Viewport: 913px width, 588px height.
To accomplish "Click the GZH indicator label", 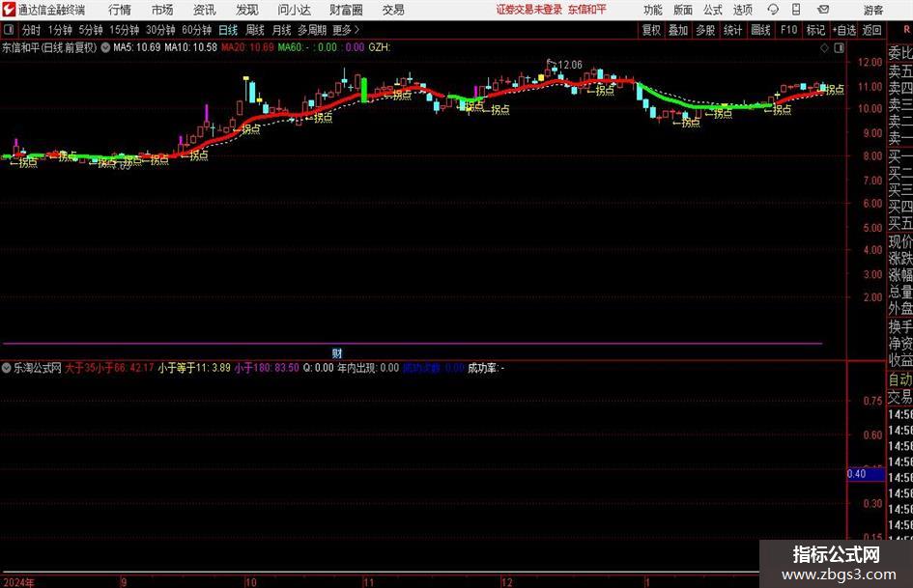I will pos(380,47).
